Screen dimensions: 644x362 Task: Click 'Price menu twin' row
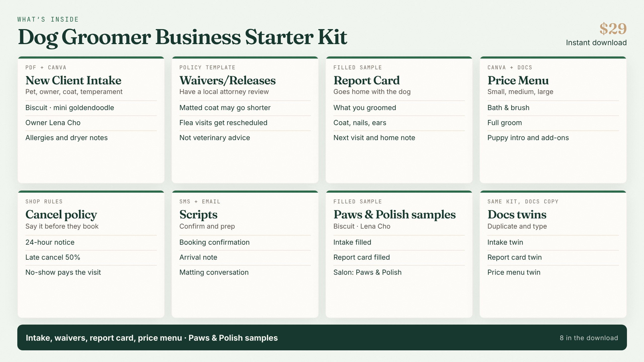click(x=553, y=273)
